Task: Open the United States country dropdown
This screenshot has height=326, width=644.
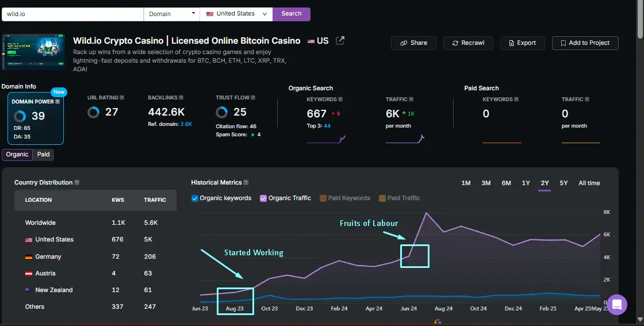Action: tap(236, 14)
